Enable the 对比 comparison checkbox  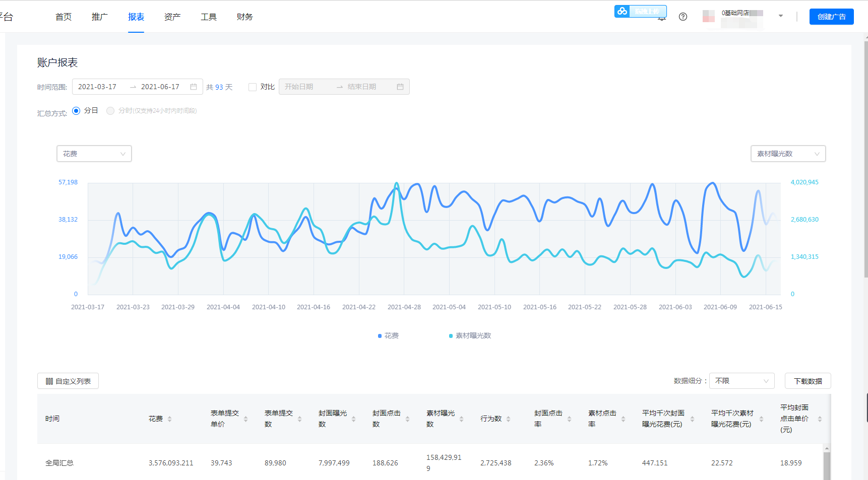[253, 87]
